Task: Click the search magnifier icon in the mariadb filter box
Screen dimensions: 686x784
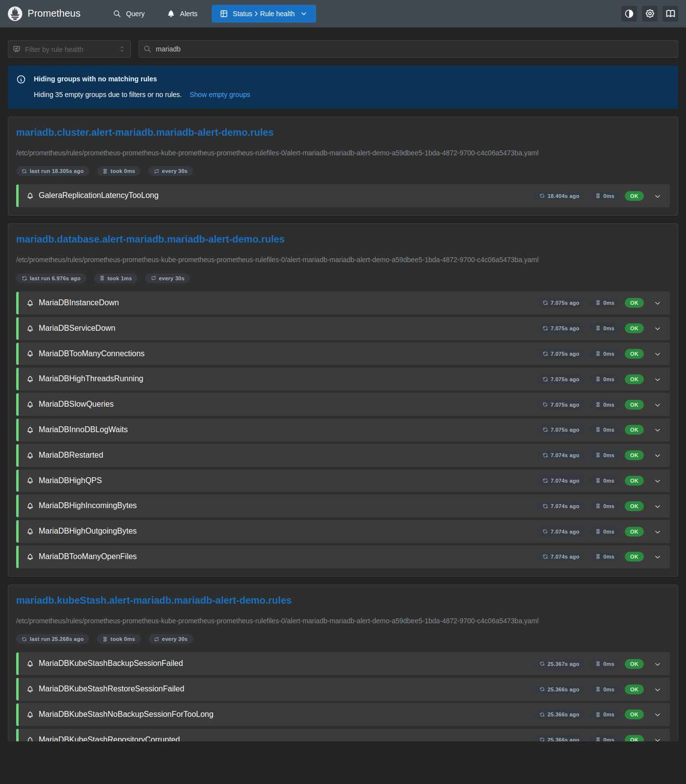Action: click(x=147, y=49)
